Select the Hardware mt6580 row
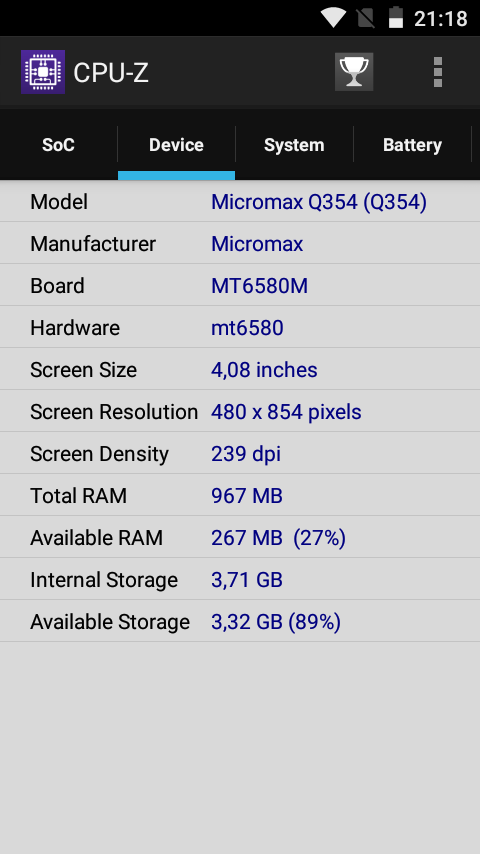Viewport: 480px width, 854px height. (240, 327)
